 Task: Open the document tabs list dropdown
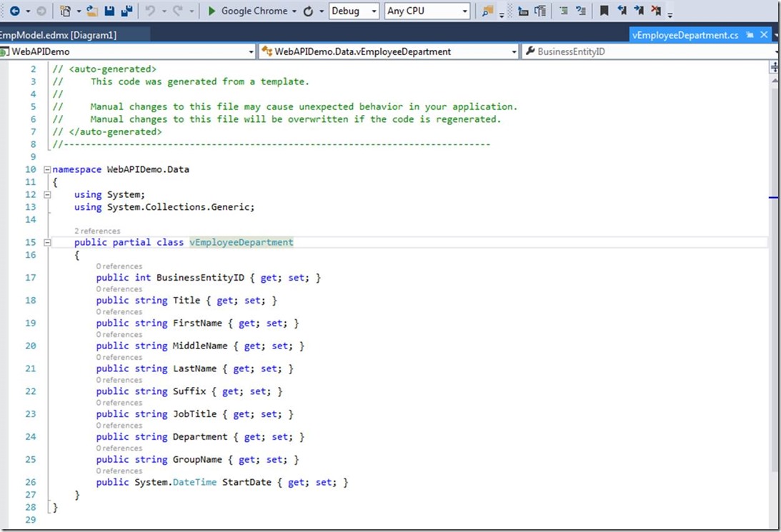point(776,35)
